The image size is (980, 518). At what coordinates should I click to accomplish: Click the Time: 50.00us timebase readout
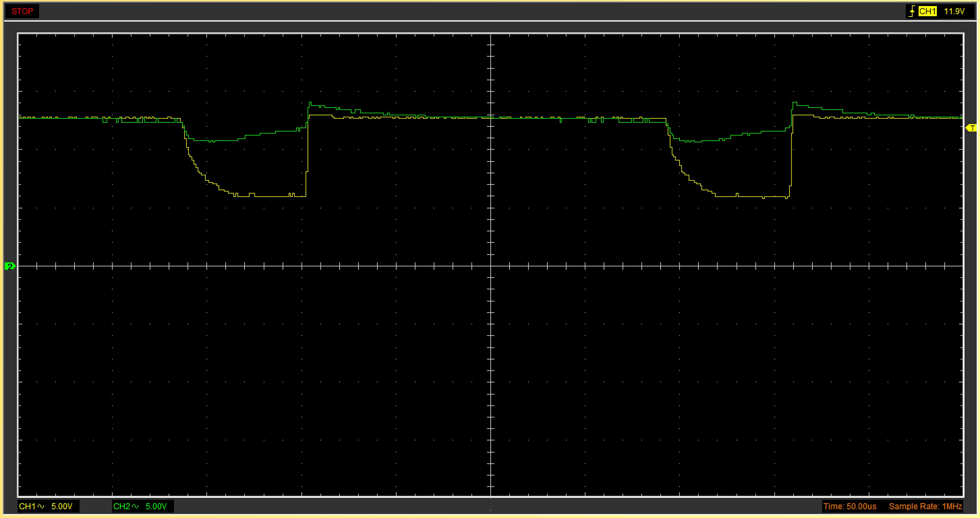849,506
